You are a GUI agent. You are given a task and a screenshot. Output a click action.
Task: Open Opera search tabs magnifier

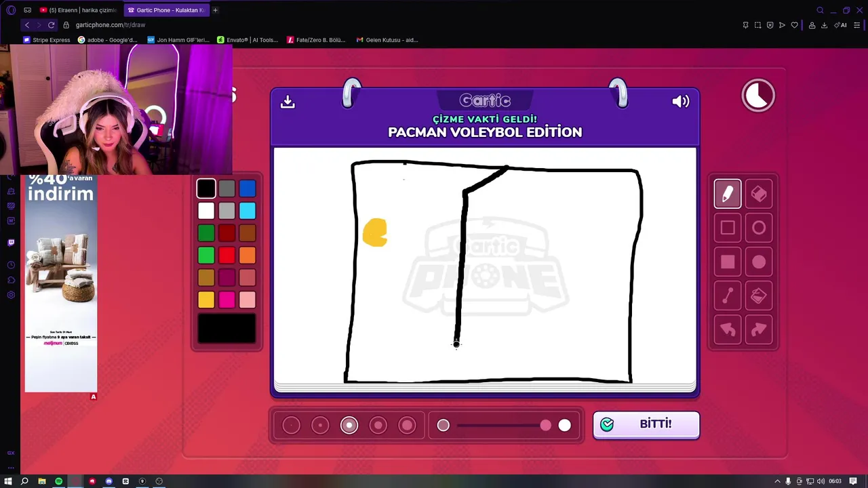820,10
